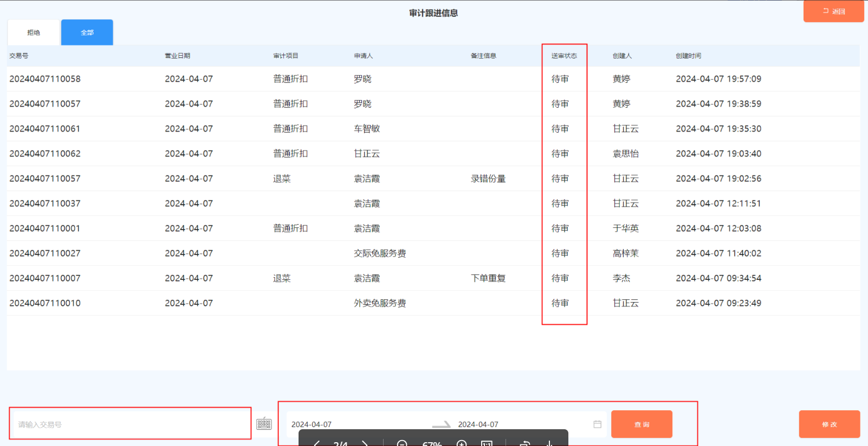
Task: Open the calendar date picker icon
Action: 597,424
